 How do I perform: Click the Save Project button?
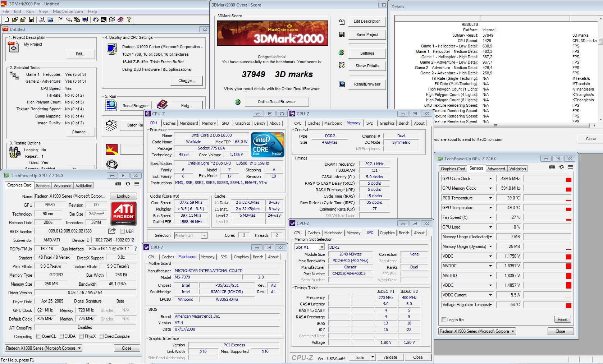tap(367, 34)
